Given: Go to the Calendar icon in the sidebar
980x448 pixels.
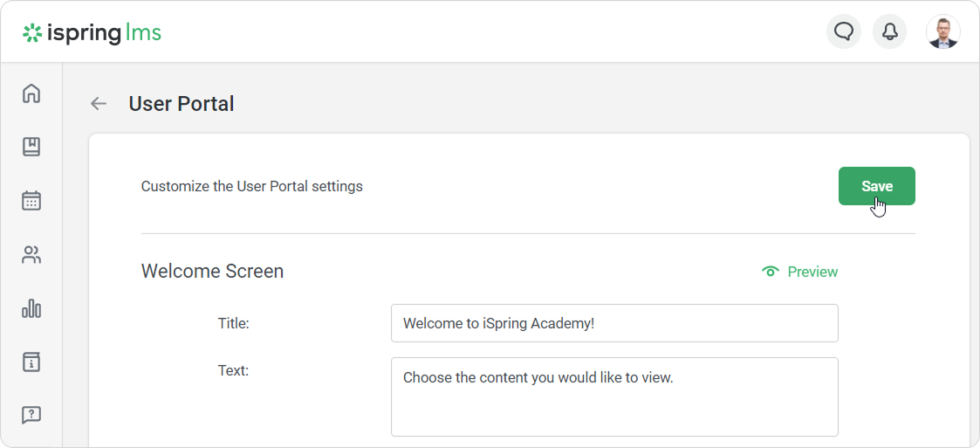Looking at the screenshot, I should coord(31,201).
